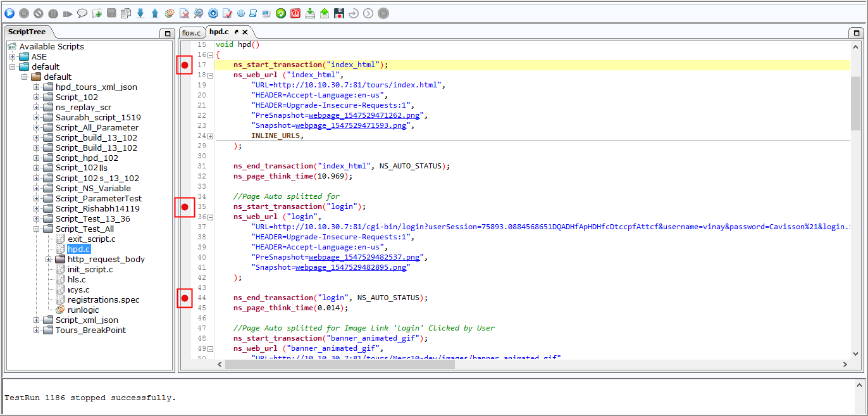Open the webpage_1547529482895.png link
The width and height of the screenshot is (868, 416).
pyautogui.click(x=350, y=267)
